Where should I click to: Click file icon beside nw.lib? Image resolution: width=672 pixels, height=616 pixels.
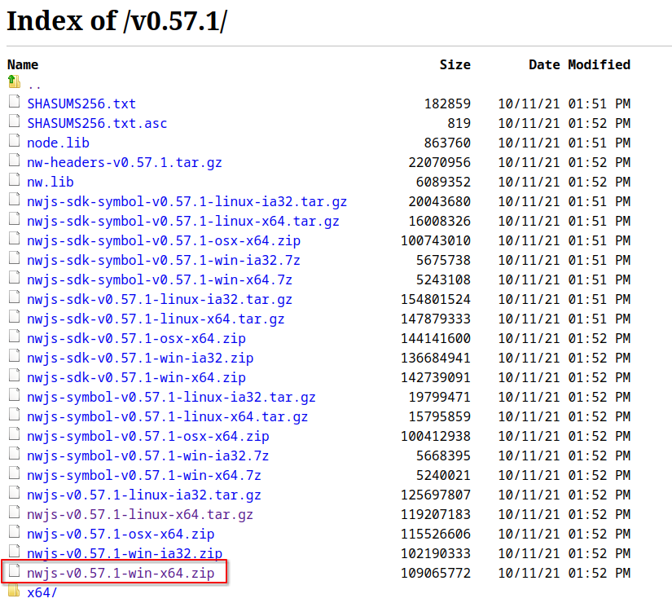point(14,179)
